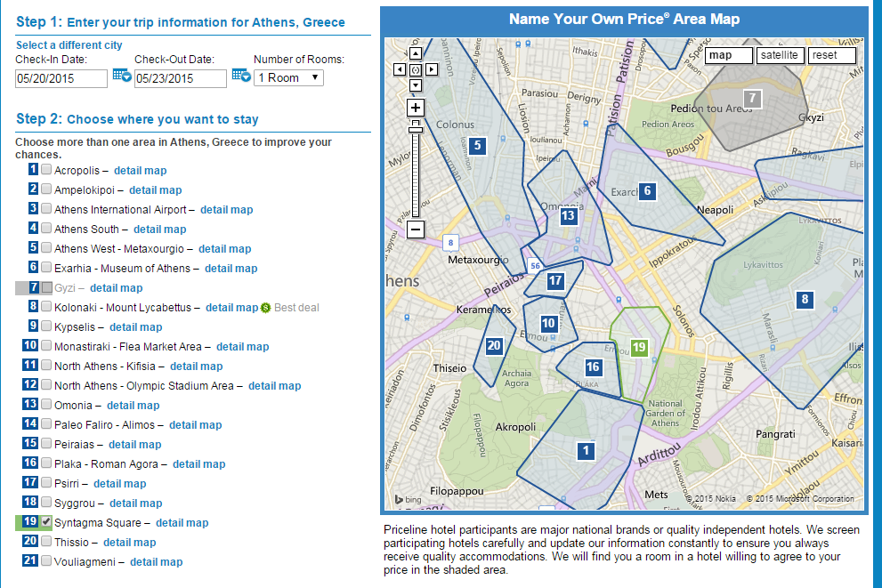
Task: Open the Peiraias detail map link
Action: pyautogui.click(x=135, y=445)
